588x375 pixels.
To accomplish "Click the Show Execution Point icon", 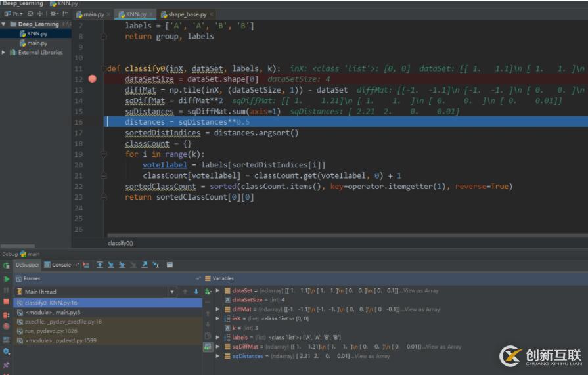I will pyautogui.click(x=86, y=265).
